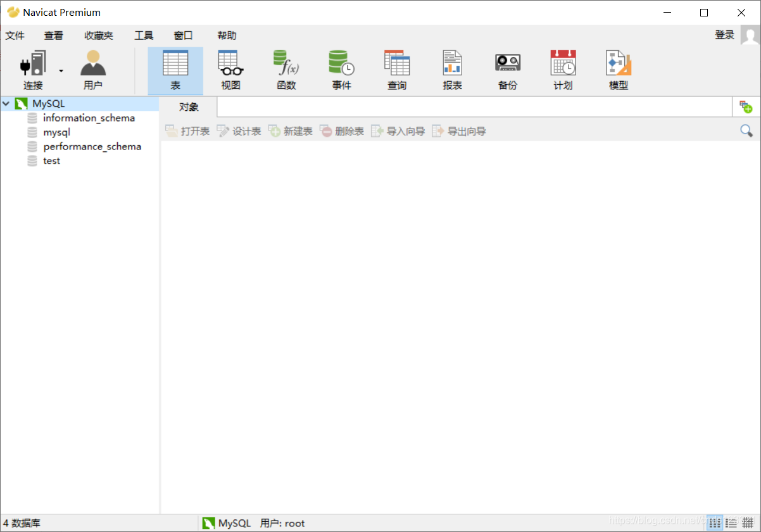Click the user avatar next to 登录
Screen dimensions: 761x532
[750, 35]
